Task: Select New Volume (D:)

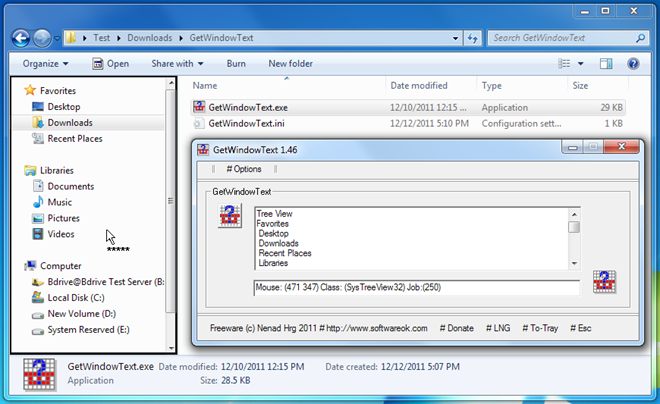Action: click(81, 314)
